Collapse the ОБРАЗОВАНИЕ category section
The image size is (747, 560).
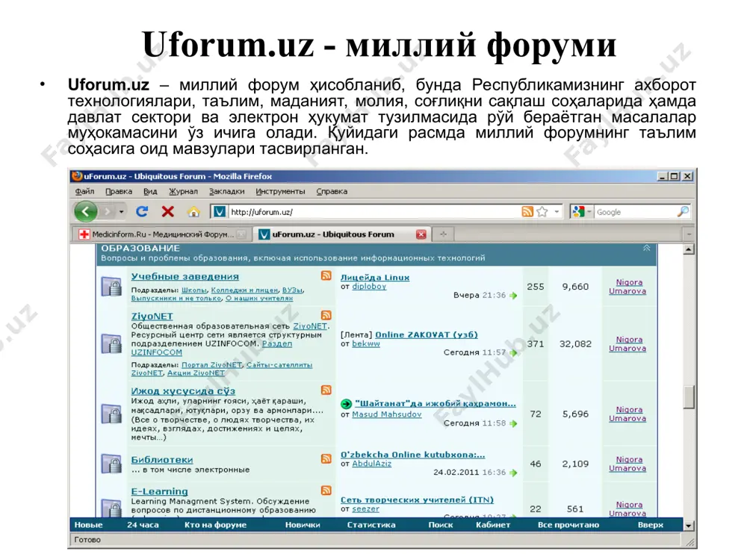646,248
